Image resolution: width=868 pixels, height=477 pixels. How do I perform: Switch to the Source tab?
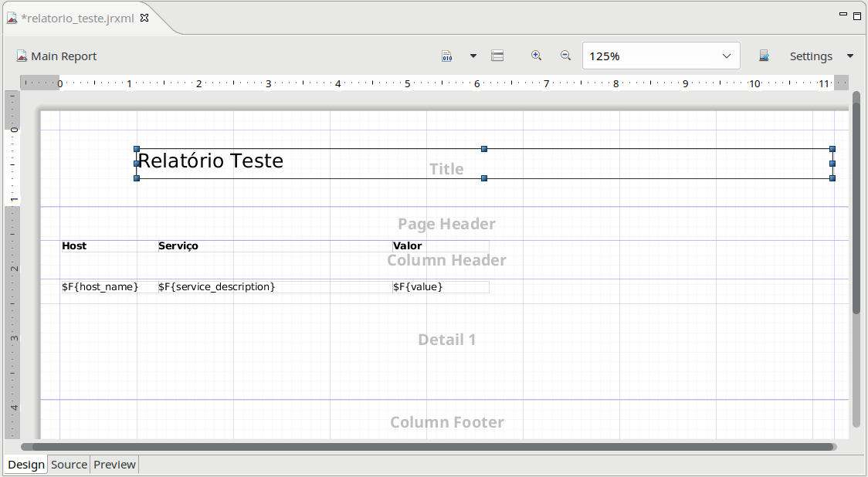pyautogui.click(x=69, y=465)
